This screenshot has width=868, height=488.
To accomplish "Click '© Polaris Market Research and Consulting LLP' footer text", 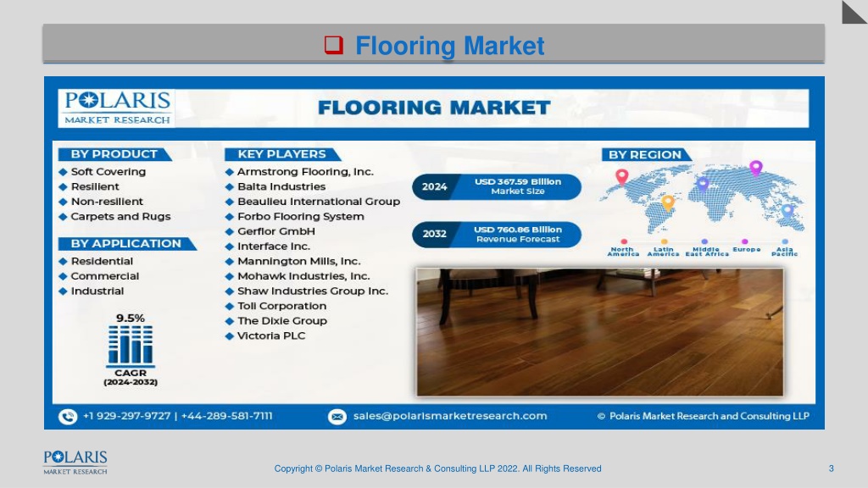I will pos(703,416).
